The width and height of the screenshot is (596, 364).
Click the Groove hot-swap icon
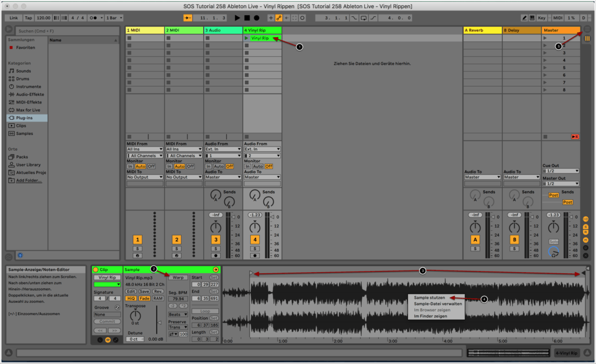(x=117, y=306)
